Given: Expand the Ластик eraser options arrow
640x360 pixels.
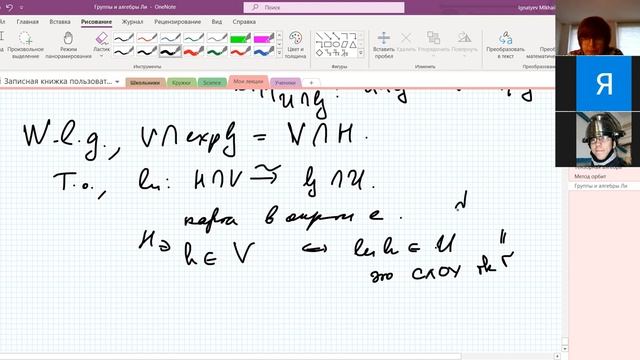Looking at the screenshot, I should [x=102, y=56].
